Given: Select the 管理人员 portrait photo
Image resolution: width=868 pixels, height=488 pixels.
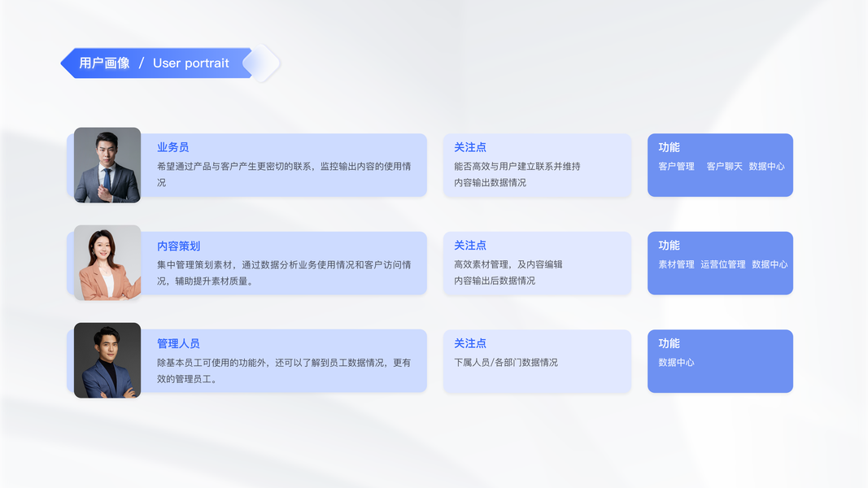Looking at the screenshot, I should (107, 360).
